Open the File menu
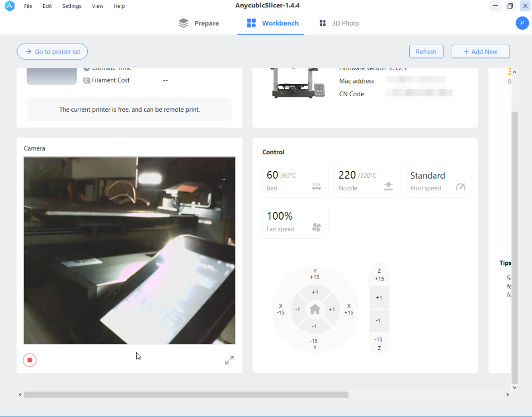532x417 pixels. pyautogui.click(x=28, y=6)
